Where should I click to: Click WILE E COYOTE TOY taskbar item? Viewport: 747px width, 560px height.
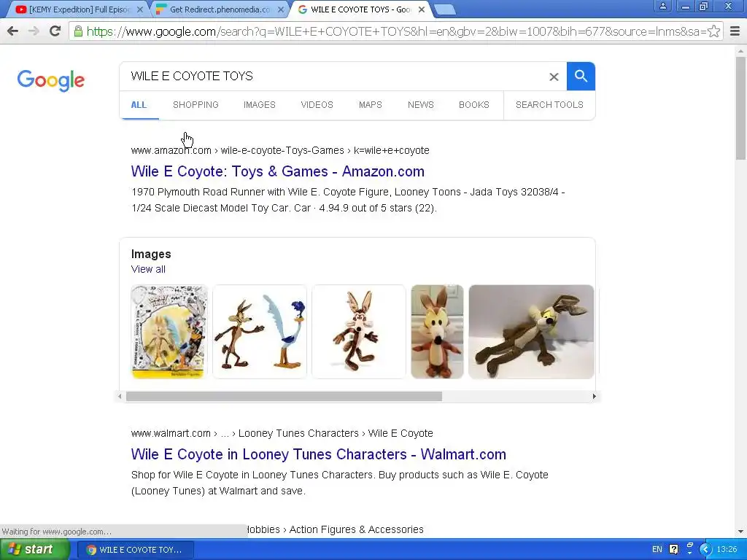coord(135,550)
